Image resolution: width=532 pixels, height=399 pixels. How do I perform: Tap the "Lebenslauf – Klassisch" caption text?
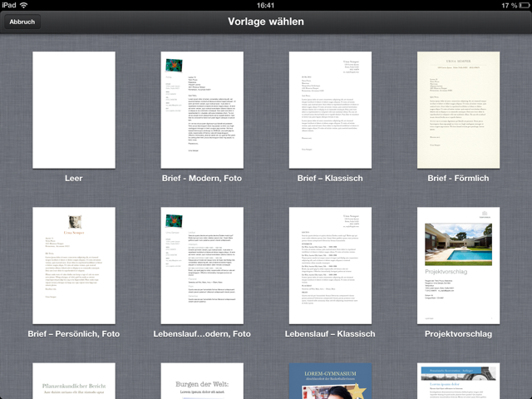(x=330, y=334)
